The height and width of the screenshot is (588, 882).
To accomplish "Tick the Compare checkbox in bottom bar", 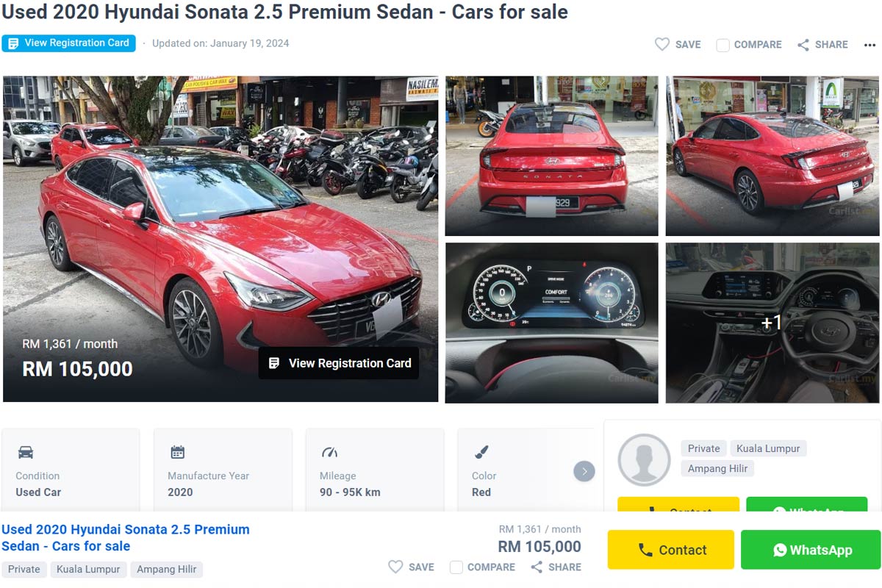I will pos(456,567).
